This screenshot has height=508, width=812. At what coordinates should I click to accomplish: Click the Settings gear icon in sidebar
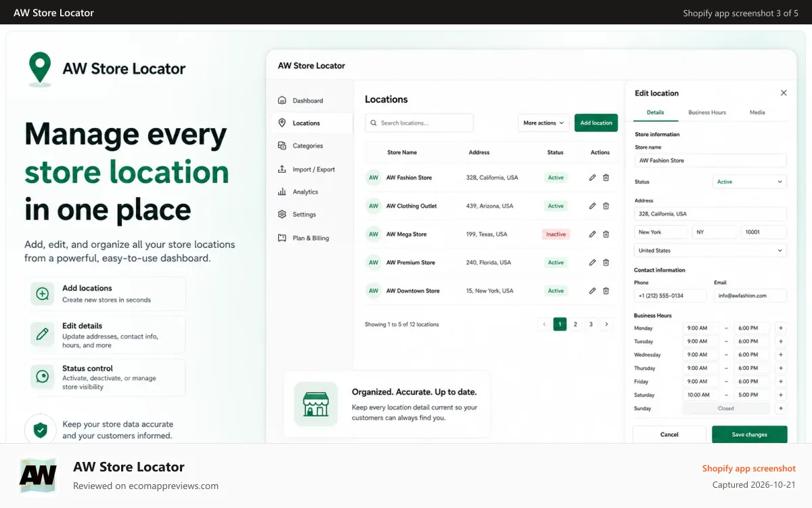pyautogui.click(x=282, y=214)
